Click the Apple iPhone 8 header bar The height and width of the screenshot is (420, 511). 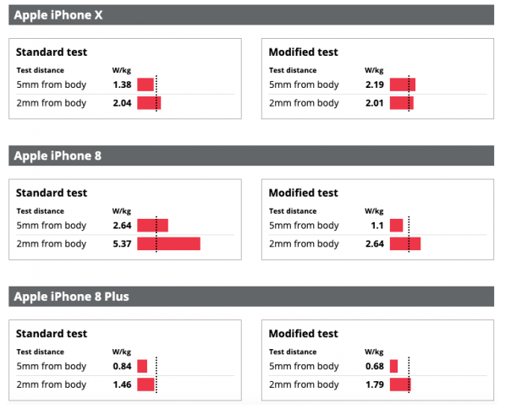click(x=251, y=155)
